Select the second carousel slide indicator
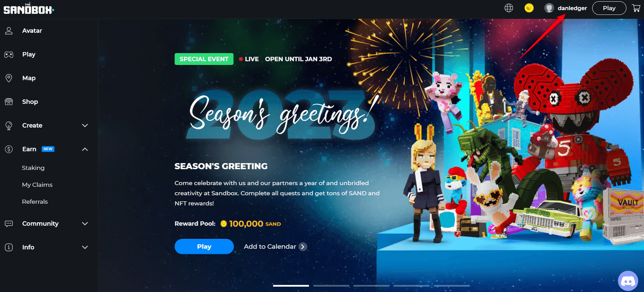Screen dimensions: 644x292 [x=331, y=286]
